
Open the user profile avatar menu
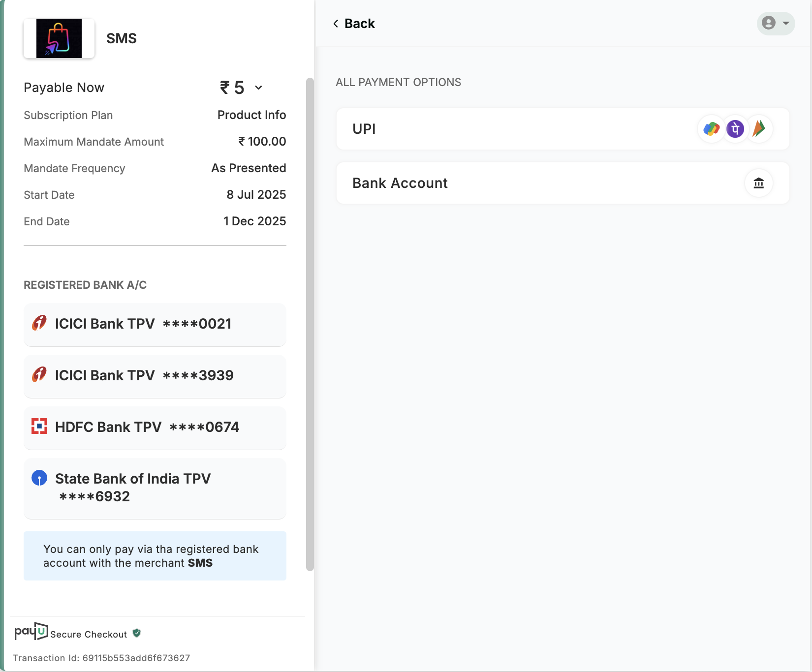[776, 23]
